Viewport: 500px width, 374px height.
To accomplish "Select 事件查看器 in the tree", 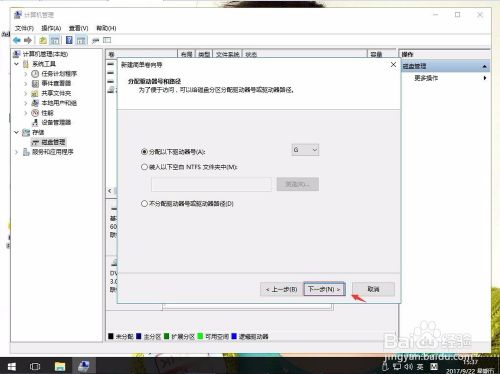I will [x=56, y=83].
